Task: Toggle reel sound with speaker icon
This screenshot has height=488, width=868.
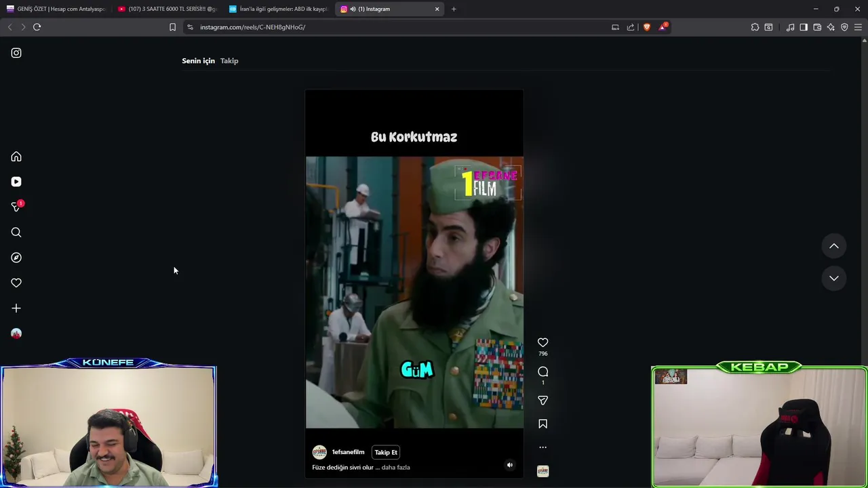Action: coord(510,465)
